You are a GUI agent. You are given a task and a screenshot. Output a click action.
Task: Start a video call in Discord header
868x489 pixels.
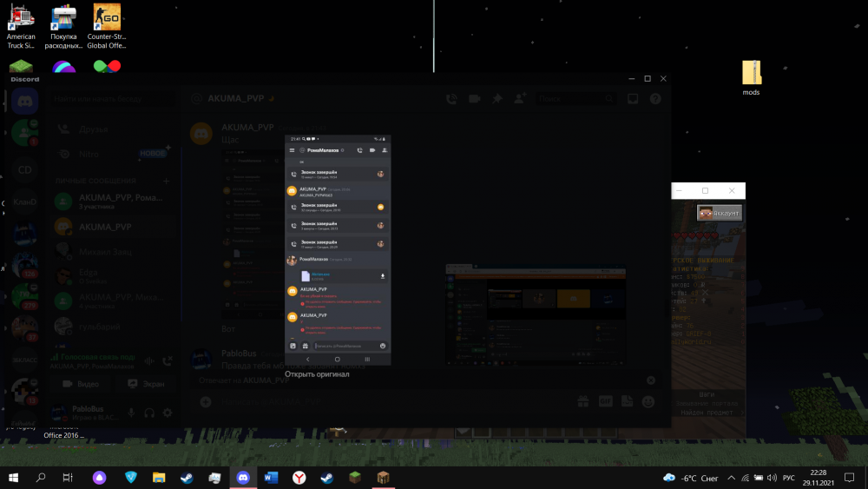(x=475, y=98)
